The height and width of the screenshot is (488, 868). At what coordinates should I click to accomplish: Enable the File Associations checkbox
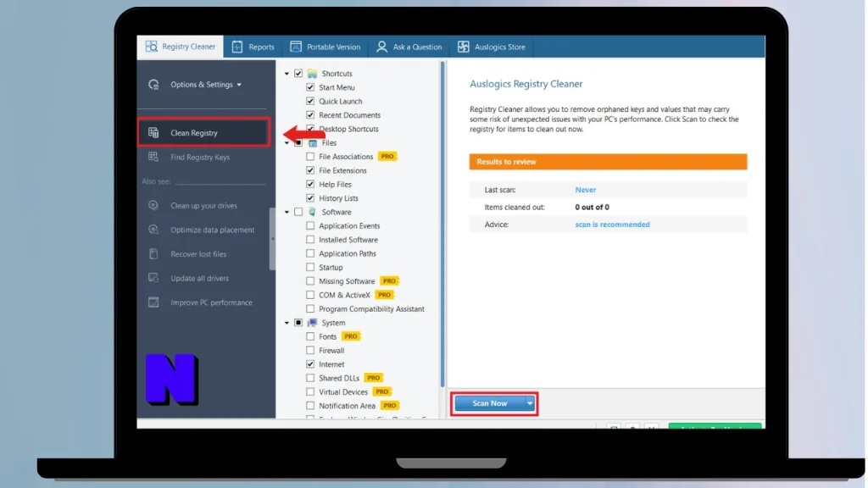pyautogui.click(x=310, y=157)
